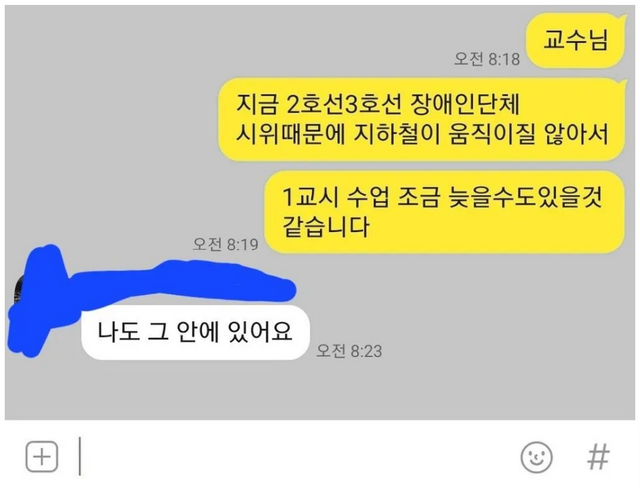Click the text 시위때문에 지하철이 움직이질 않아서

coord(422,133)
